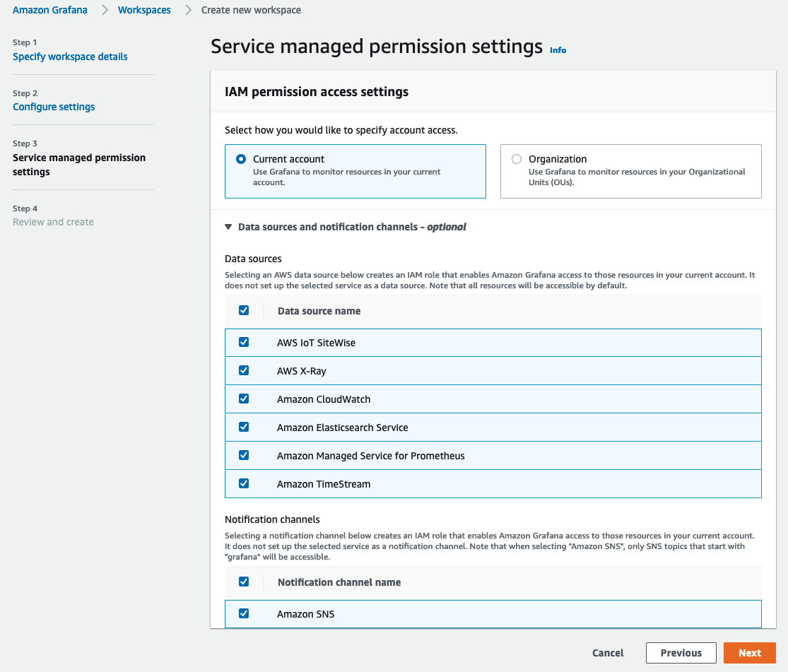Click the Amazon CloudWatch row label
This screenshot has width=788, height=672.
pos(324,399)
